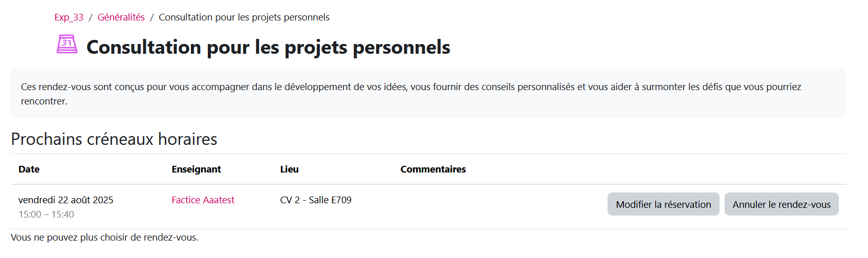Image resolution: width=868 pixels, height=258 pixels.
Task: Select the vendredi 22 août 2025 date
Action: tap(66, 200)
